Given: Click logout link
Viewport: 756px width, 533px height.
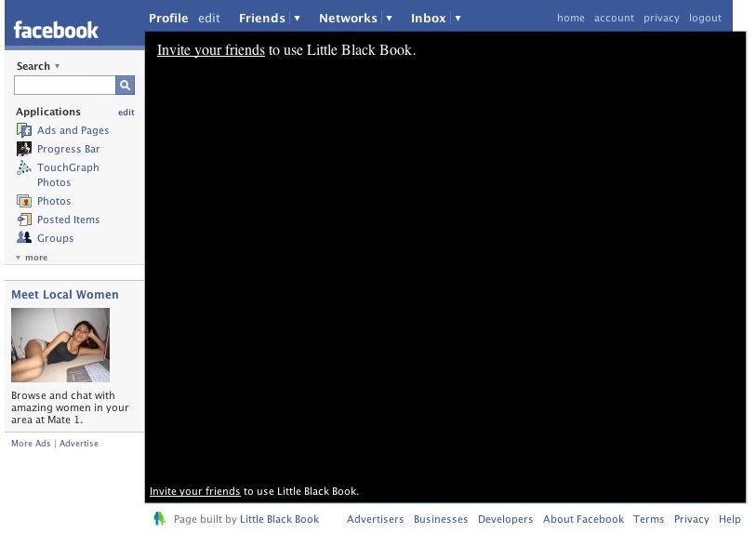Looking at the screenshot, I should (705, 19).
